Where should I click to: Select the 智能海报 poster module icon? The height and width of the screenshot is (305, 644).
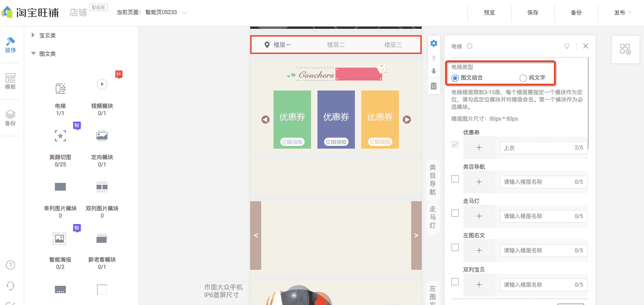59,238
